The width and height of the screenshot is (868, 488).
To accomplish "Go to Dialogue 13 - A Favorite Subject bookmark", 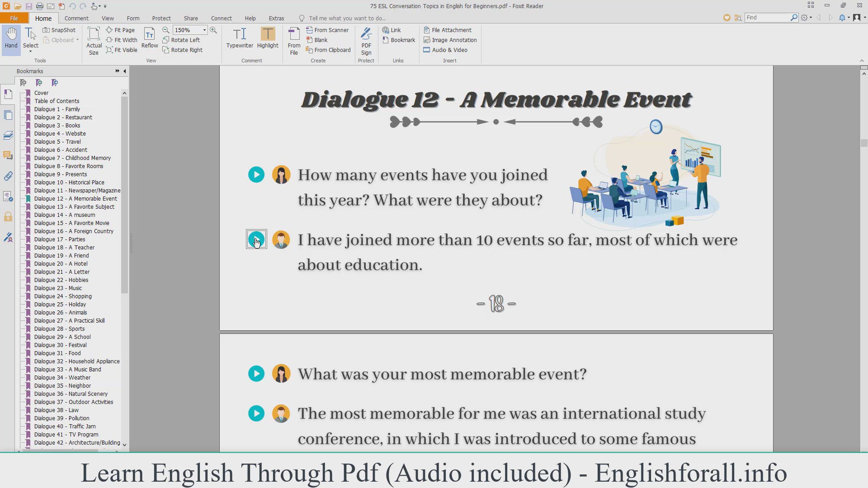I will (x=74, y=207).
